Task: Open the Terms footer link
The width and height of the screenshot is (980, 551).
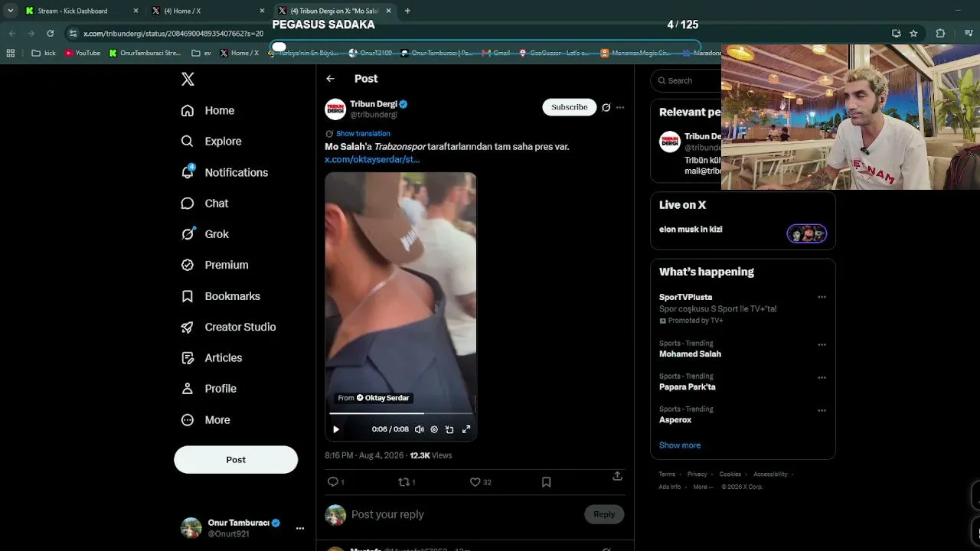Action: coord(667,474)
